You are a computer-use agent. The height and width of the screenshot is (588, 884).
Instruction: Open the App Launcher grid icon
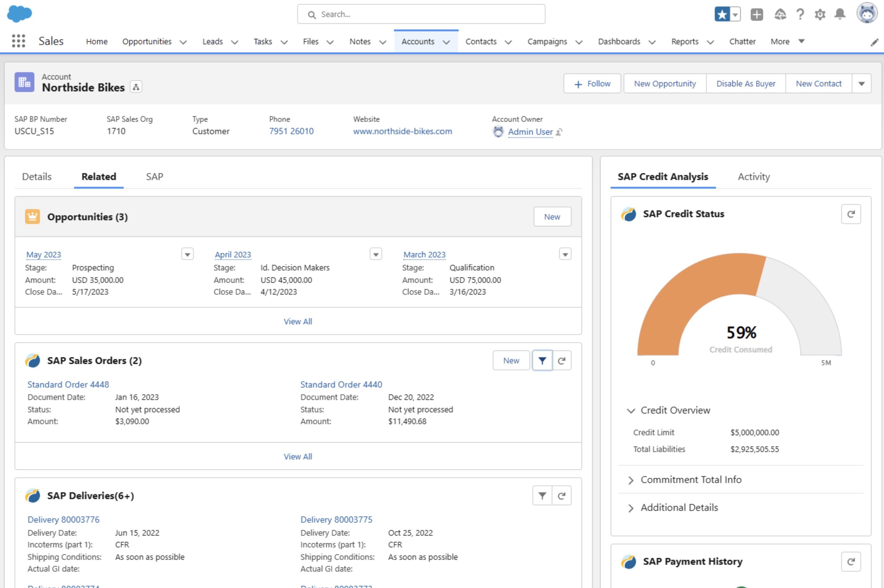tap(18, 41)
